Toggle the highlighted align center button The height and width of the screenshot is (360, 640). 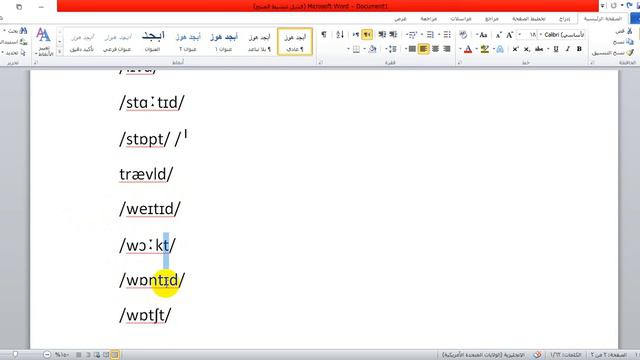[x=423, y=49]
